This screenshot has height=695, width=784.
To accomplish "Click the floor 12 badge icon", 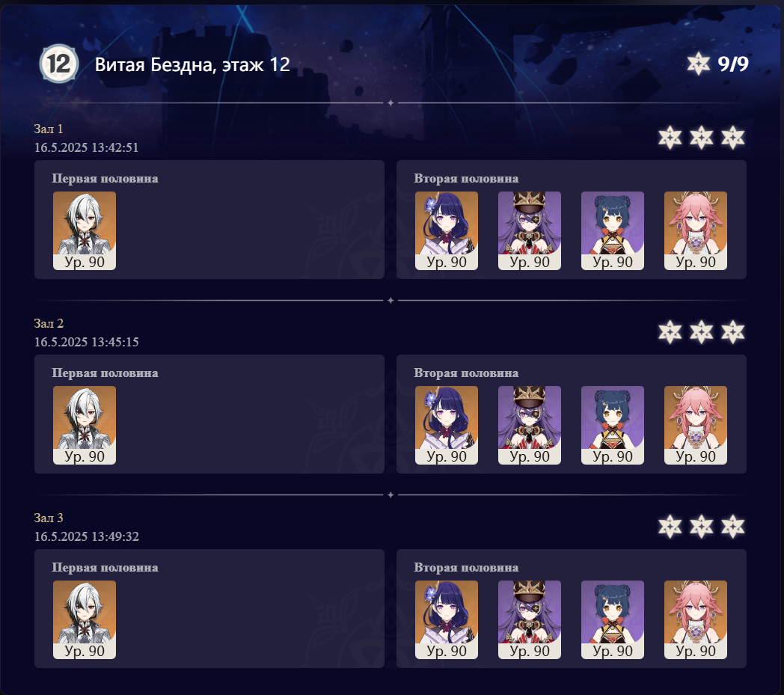I will click(x=59, y=64).
